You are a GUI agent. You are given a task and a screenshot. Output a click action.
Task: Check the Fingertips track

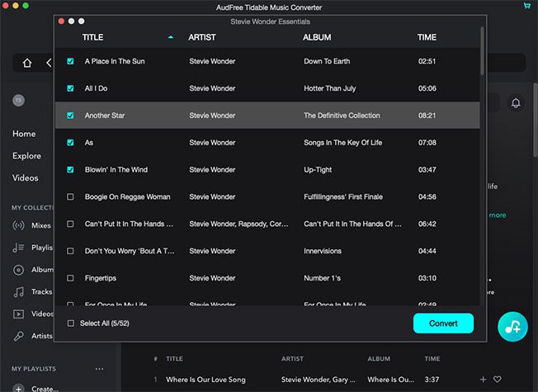(x=70, y=278)
